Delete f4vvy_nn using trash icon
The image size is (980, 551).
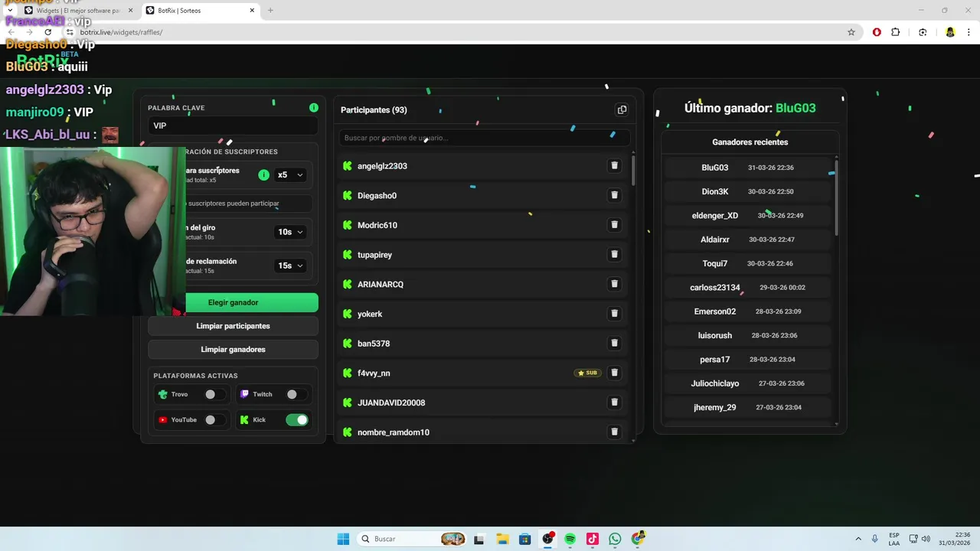click(x=614, y=373)
